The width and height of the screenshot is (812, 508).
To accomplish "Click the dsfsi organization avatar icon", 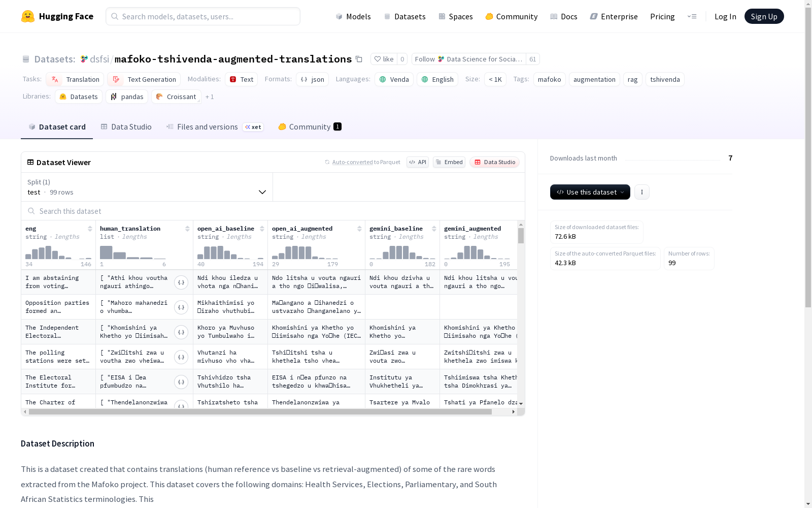I will (84, 59).
